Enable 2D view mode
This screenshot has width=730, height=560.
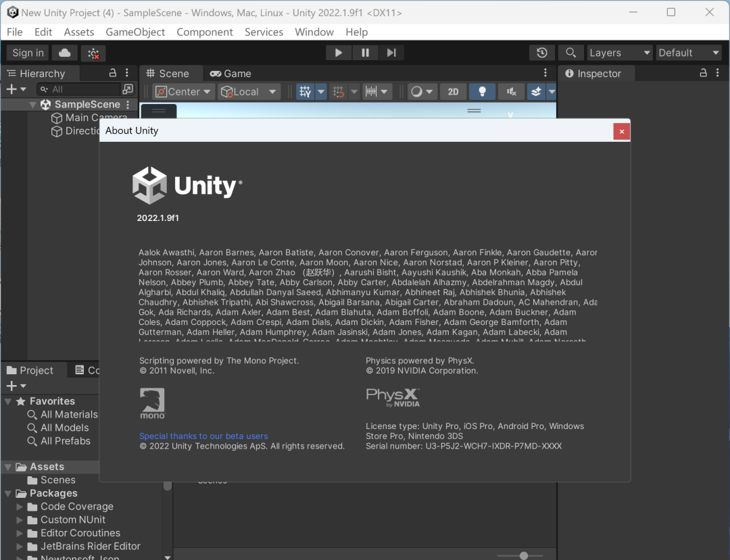[453, 91]
